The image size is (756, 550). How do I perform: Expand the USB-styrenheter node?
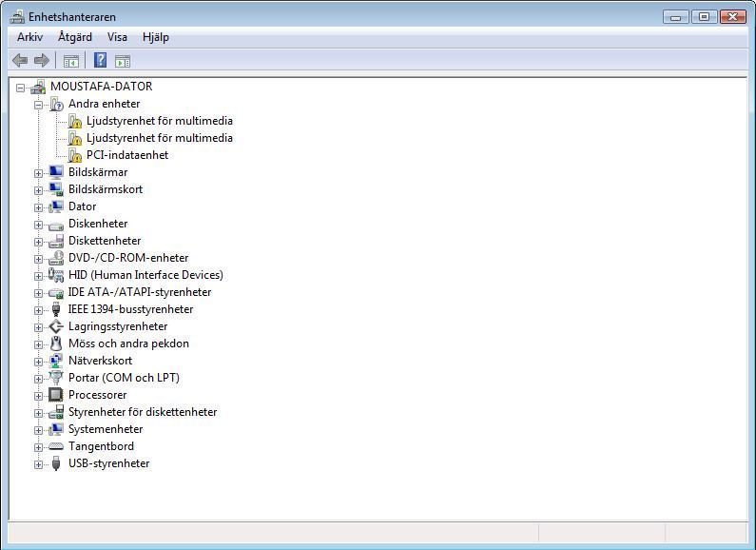38,464
